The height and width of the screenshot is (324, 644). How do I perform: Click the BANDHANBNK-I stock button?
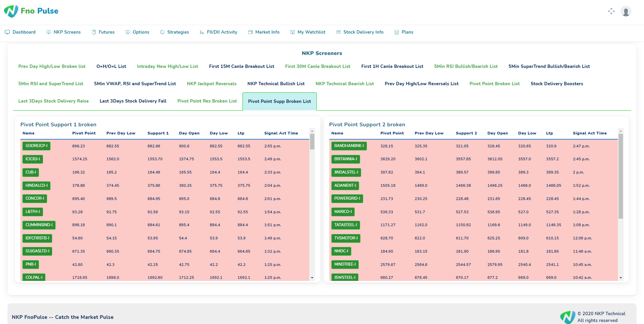point(349,146)
